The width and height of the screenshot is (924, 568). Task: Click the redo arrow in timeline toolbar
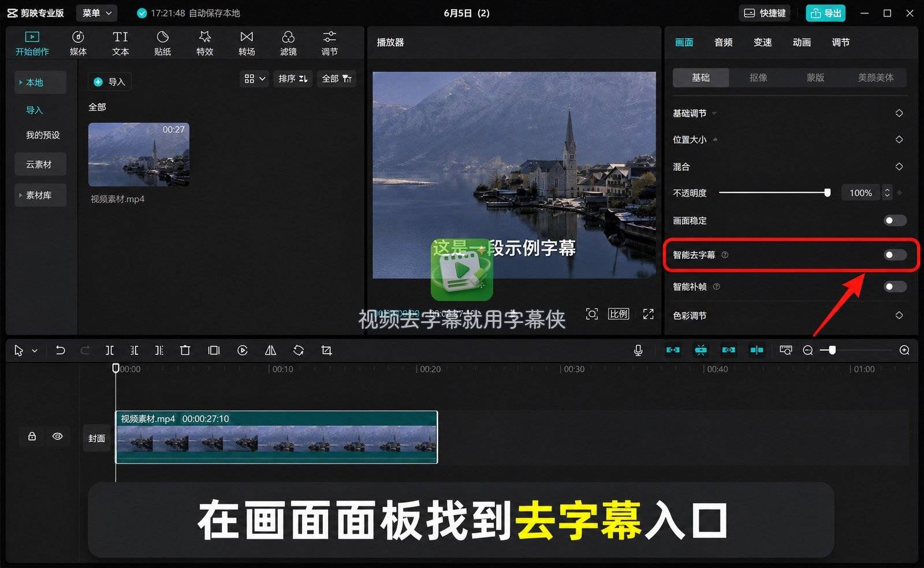click(85, 350)
